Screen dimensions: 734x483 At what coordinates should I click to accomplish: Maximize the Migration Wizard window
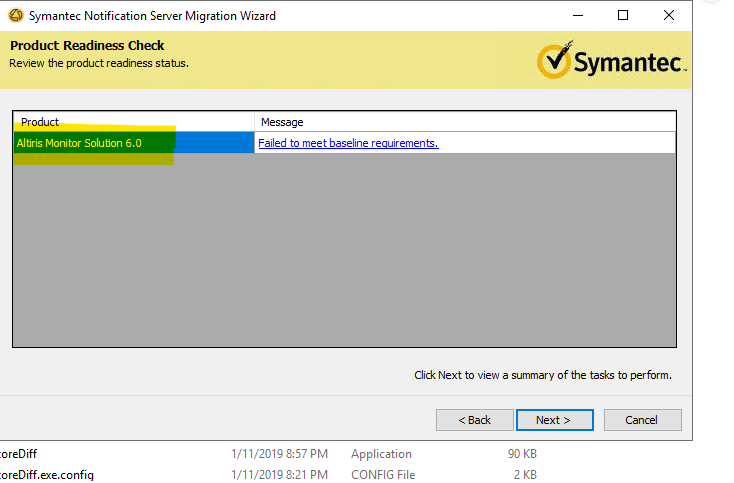pos(623,16)
